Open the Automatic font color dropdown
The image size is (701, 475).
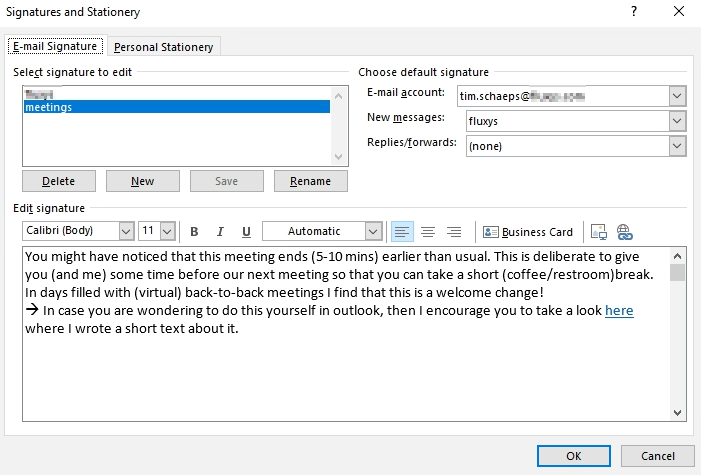pyautogui.click(x=372, y=231)
